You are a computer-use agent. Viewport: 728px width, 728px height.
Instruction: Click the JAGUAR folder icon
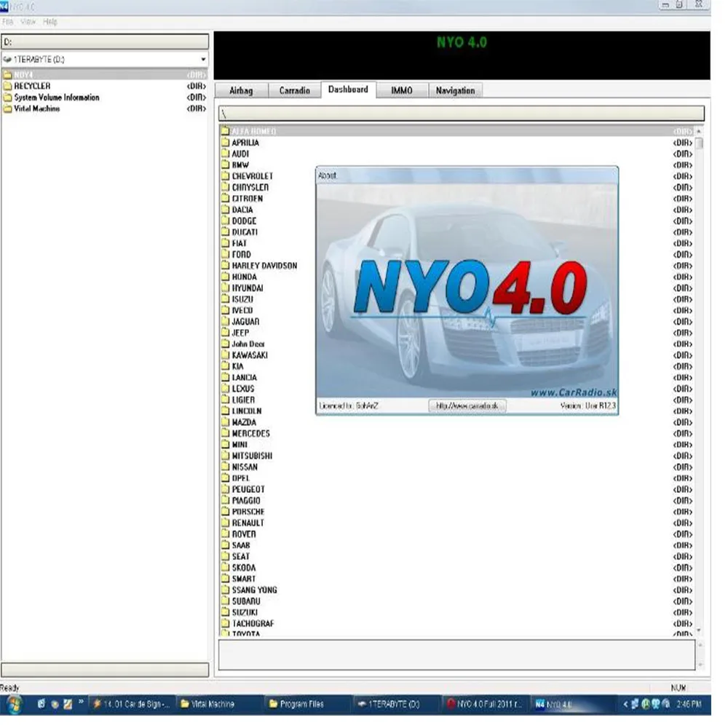pos(225,321)
